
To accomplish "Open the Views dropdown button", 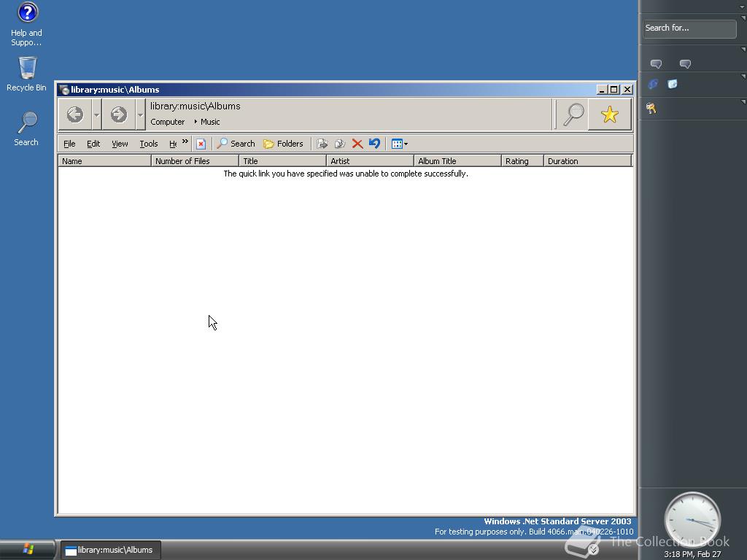I will coord(399,144).
